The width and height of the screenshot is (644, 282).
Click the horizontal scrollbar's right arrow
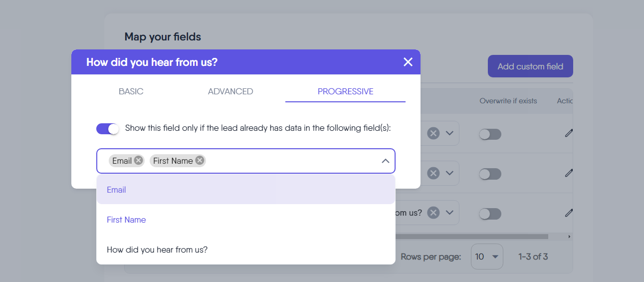[569, 236]
